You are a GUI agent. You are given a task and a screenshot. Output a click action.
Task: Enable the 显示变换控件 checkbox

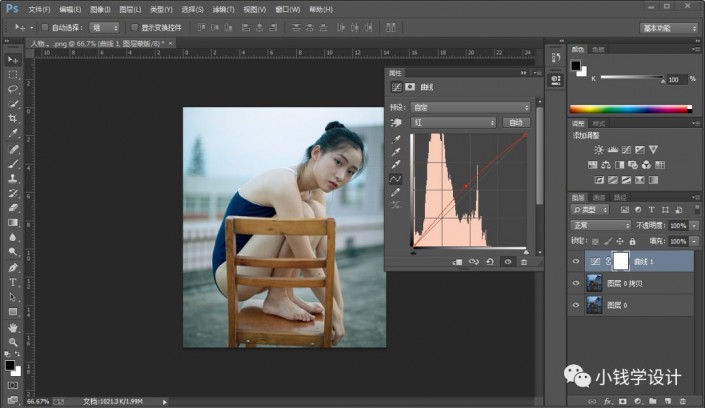(x=132, y=27)
